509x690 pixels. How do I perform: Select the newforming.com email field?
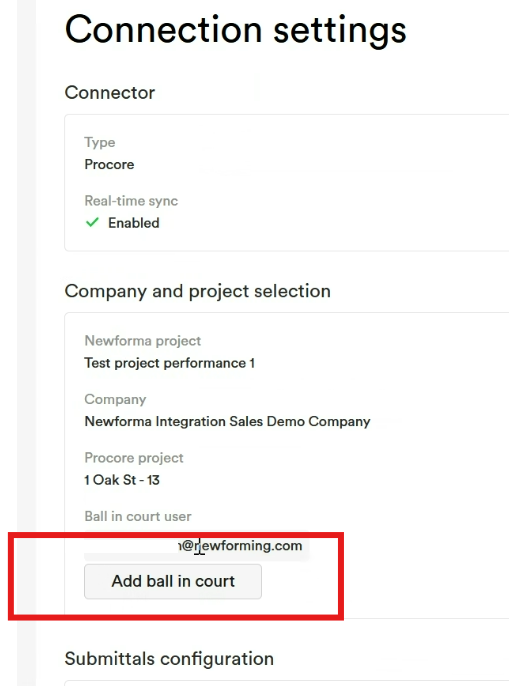coord(197,546)
